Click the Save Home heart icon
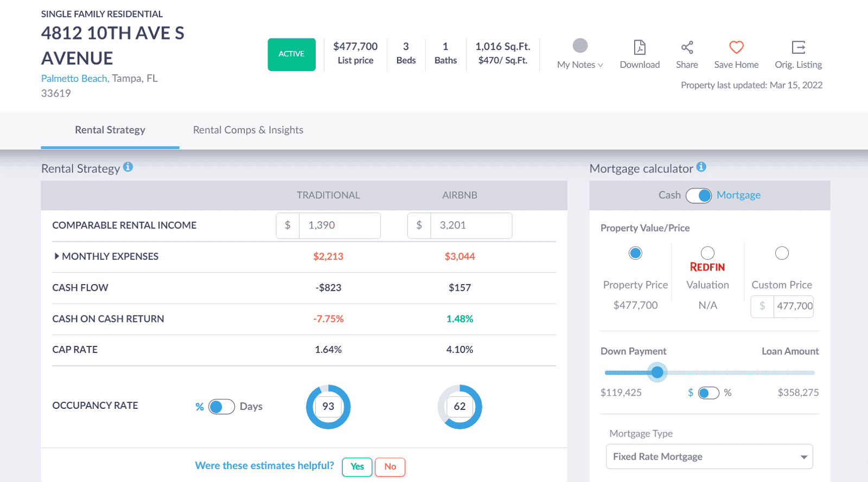This screenshot has height=482, width=868. (736, 48)
